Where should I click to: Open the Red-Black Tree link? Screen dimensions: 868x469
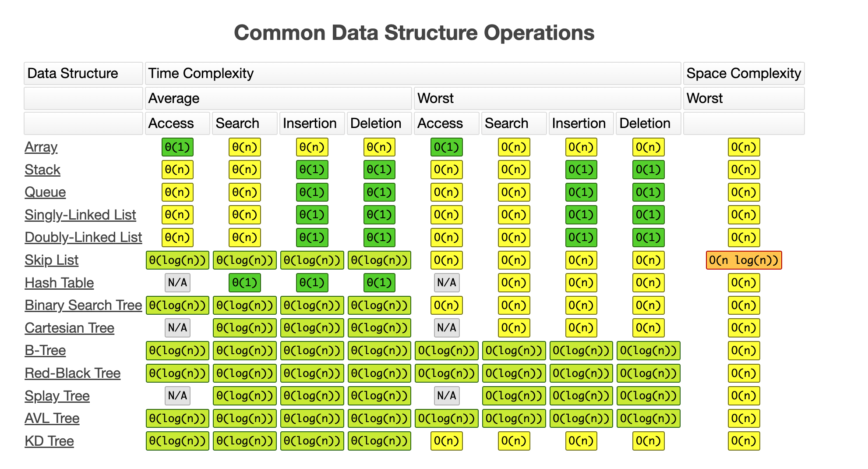tap(72, 373)
